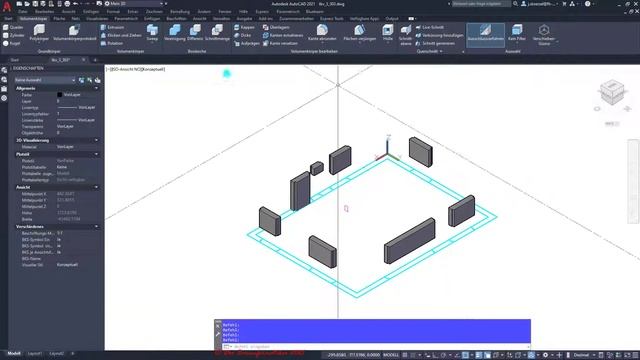The width and height of the screenshot is (640, 360).
Task: Click the help search field in title bar
Action: 482,4
